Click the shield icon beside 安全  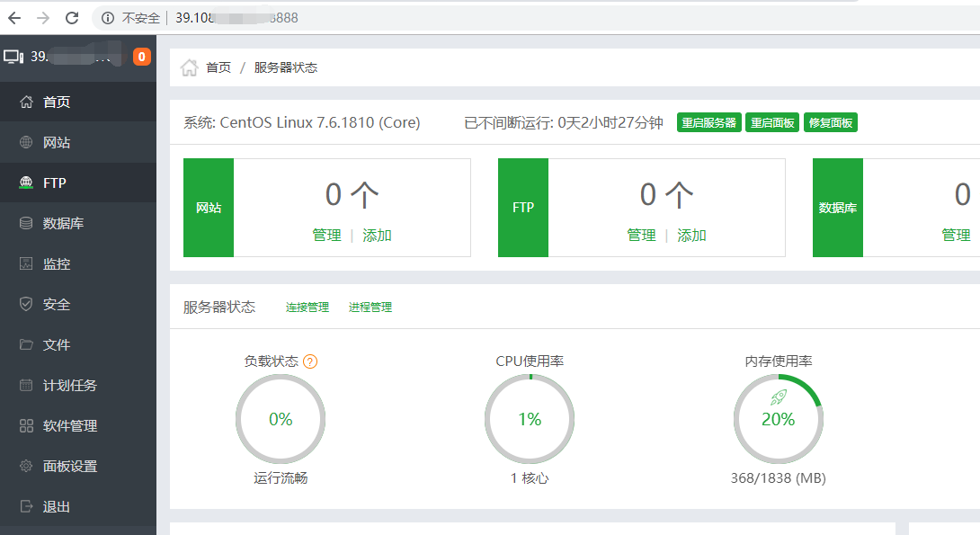(26, 304)
